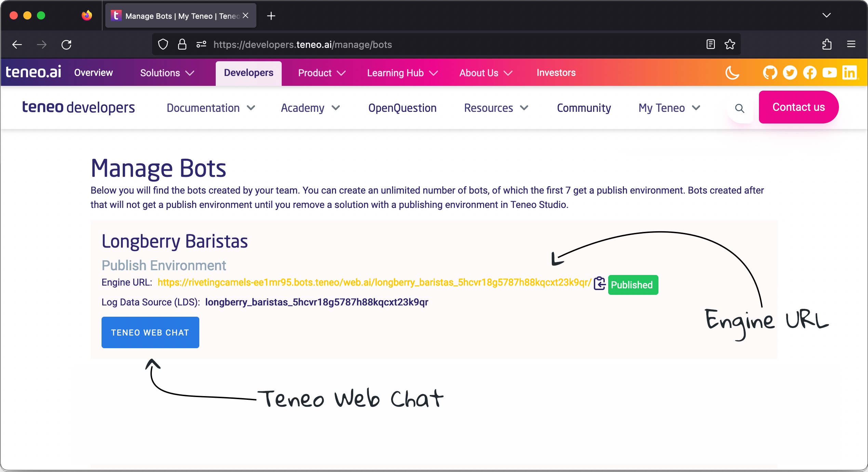868x472 pixels.
Task: Expand the About Us menu
Action: click(x=486, y=73)
